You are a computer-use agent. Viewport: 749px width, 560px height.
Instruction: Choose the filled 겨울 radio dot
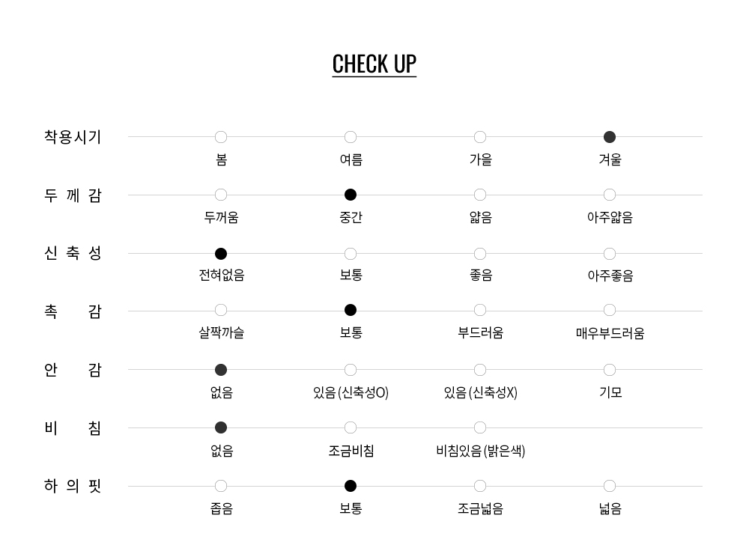tap(610, 137)
